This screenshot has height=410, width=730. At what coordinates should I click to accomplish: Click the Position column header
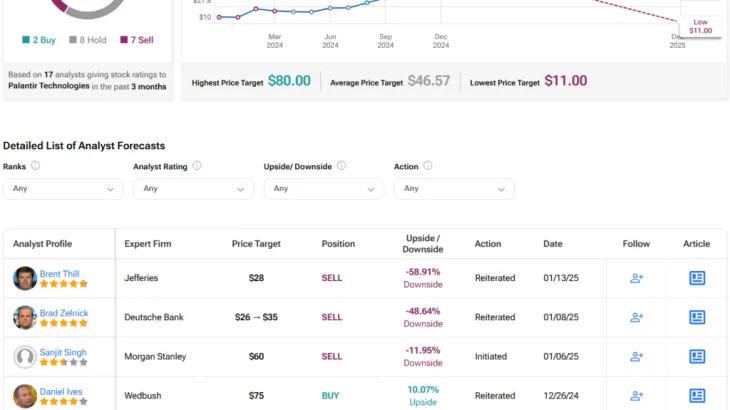(338, 244)
